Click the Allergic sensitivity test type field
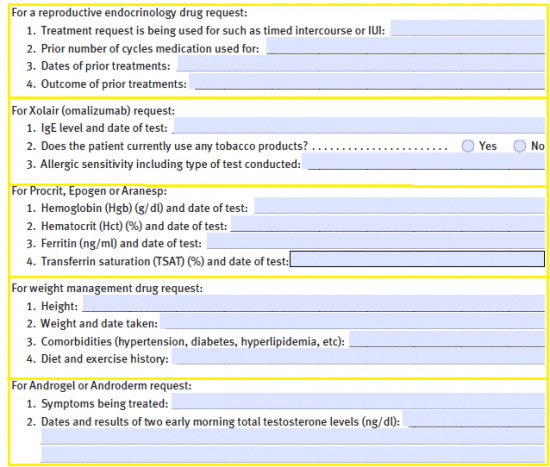This screenshot has width=550, height=467. 423,161
